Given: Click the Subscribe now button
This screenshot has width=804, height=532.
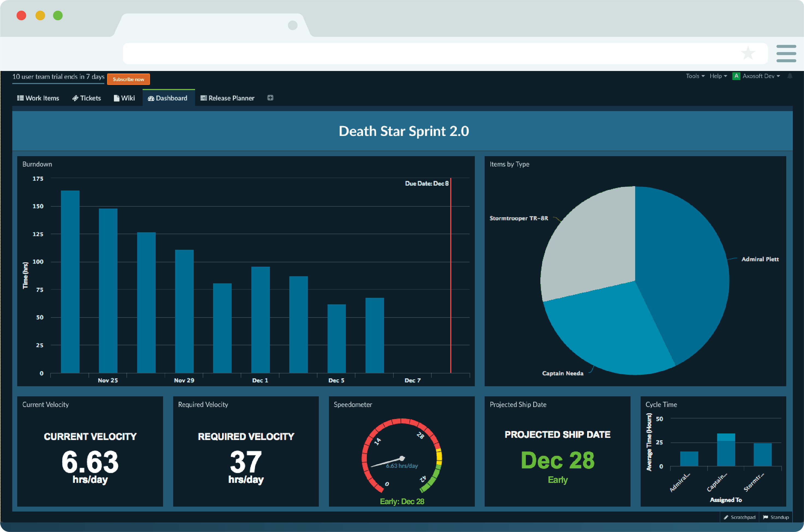Looking at the screenshot, I should (x=128, y=79).
